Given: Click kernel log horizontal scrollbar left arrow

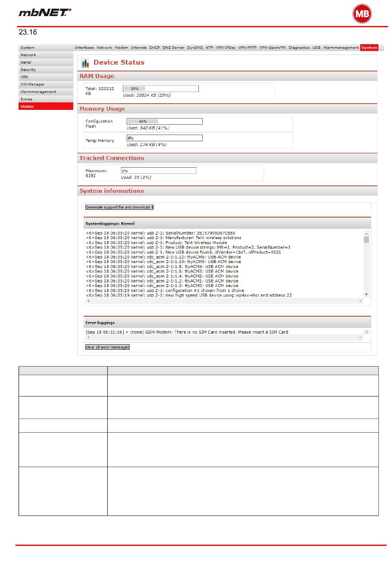Looking at the screenshot, I should [88, 301].
